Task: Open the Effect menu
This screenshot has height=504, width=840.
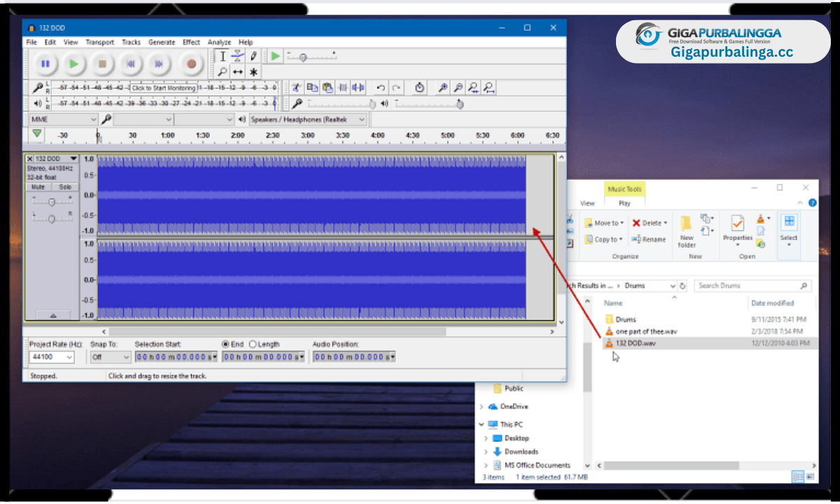Action: pos(191,42)
